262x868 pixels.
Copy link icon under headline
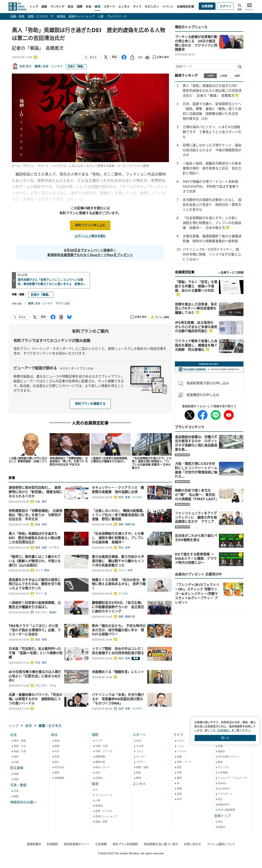tap(140, 57)
